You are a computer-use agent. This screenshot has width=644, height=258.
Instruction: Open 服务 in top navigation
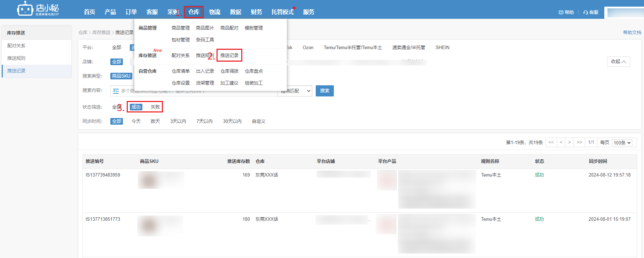pyautogui.click(x=309, y=12)
